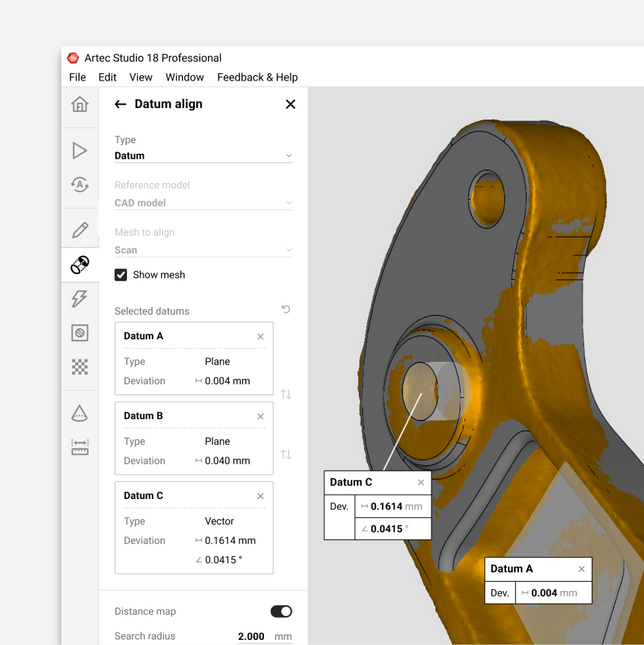The image size is (644, 645).
Task: Open the Window menu
Action: tap(185, 77)
